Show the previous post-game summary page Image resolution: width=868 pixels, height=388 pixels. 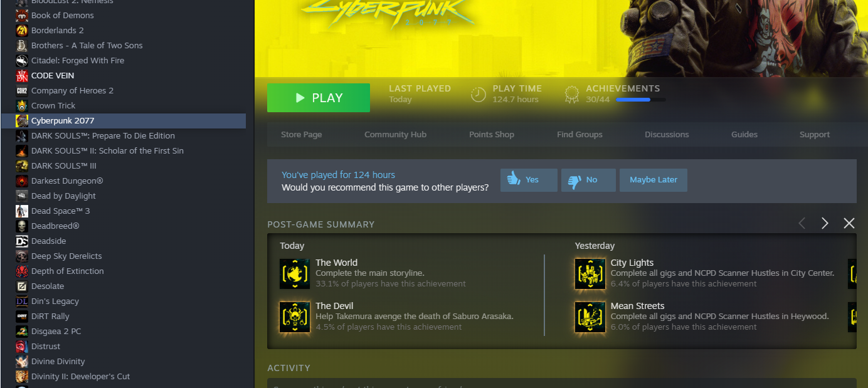coord(802,223)
